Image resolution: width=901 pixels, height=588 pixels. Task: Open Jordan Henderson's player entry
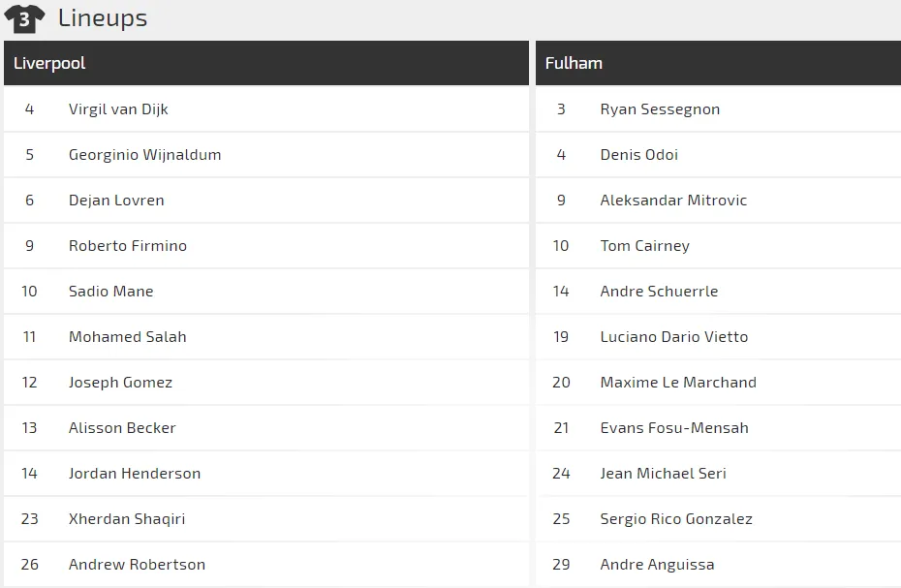click(135, 474)
